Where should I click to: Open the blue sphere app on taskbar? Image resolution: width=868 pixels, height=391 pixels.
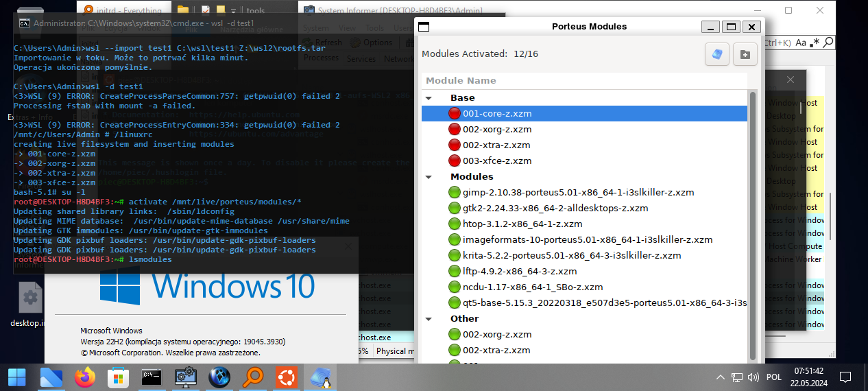pyautogui.click(x=219, y=377)
